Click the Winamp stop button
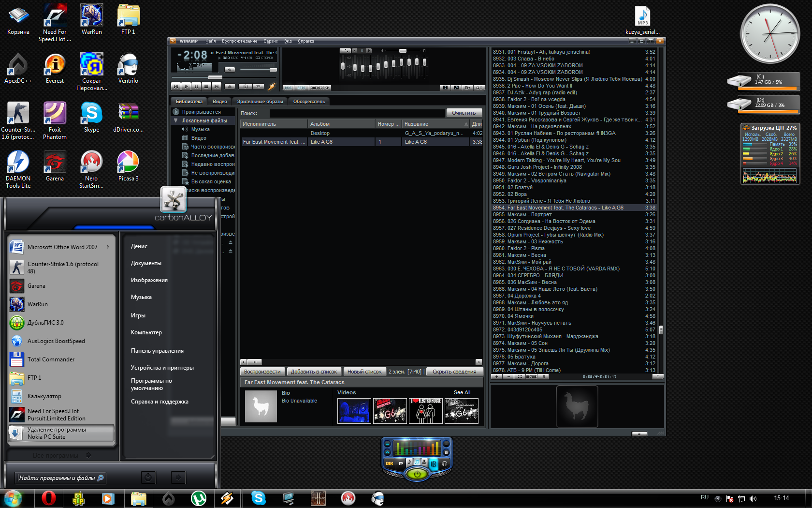The width and height of the screenshot is (812, 508). pyautogui.click(x=206, y=86)
